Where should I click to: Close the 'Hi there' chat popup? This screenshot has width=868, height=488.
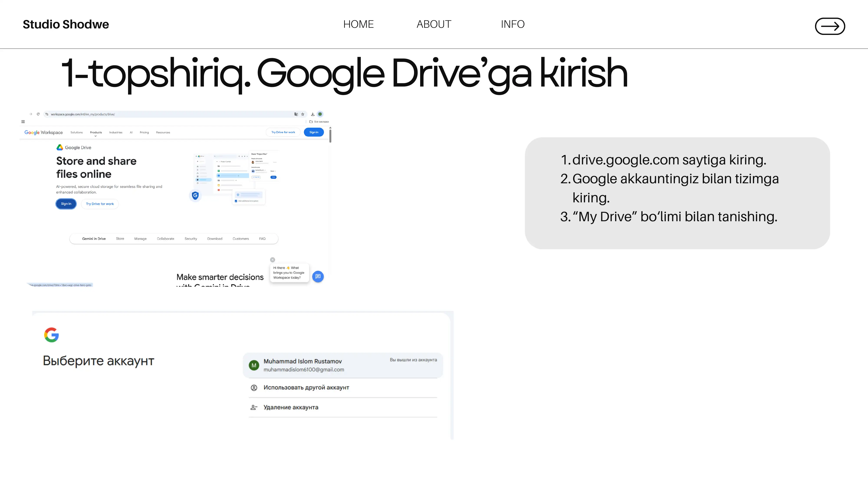(x=273, y=260)
